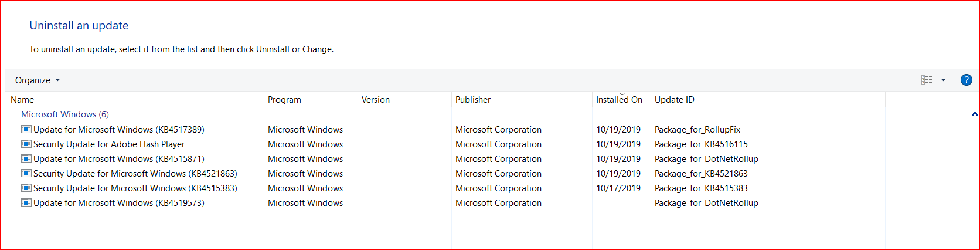This screenshot has height=250, width=980.
Task: Click the icon beside Adobe Flash Player update
Action: click(x=26, y=144)
